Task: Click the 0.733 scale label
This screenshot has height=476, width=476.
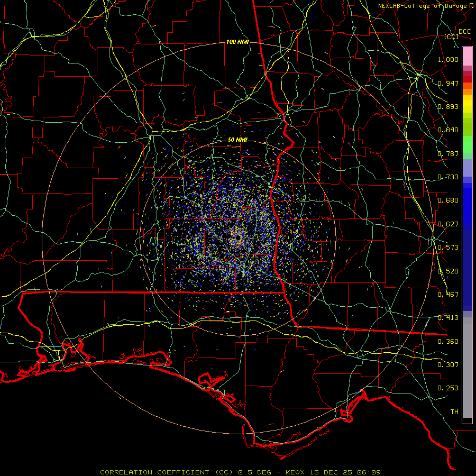Action: [x=448, y=177]
